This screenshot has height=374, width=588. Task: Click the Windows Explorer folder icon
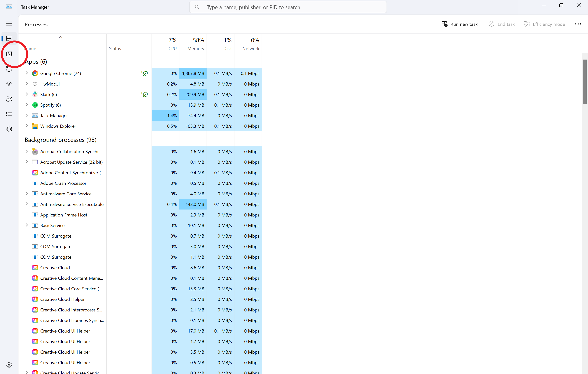[35, 126]
